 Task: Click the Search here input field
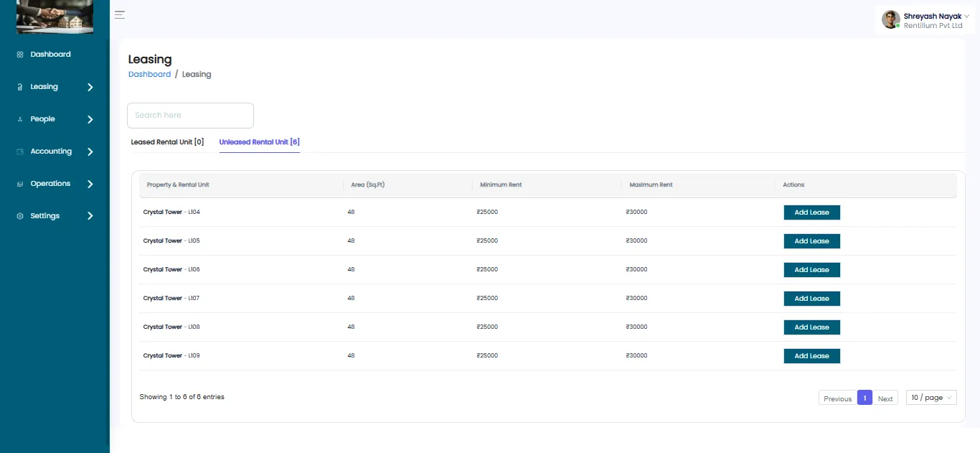(x=190, y=115)
